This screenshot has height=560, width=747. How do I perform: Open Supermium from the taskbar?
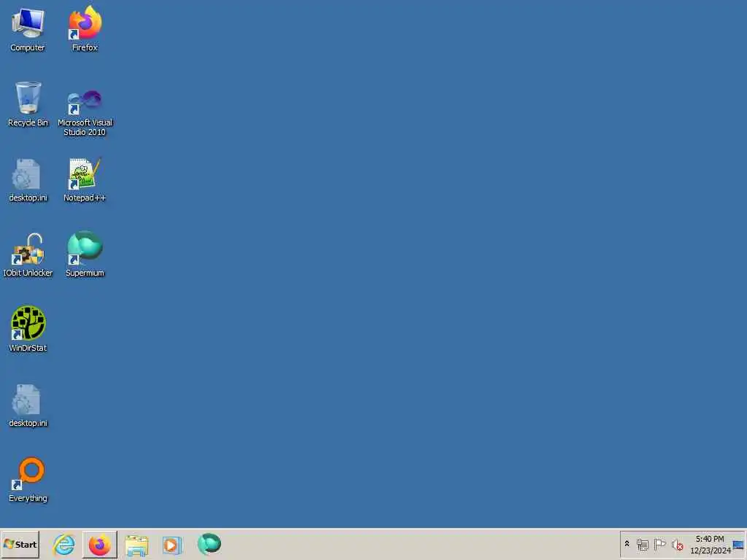(x=209, y=544)
